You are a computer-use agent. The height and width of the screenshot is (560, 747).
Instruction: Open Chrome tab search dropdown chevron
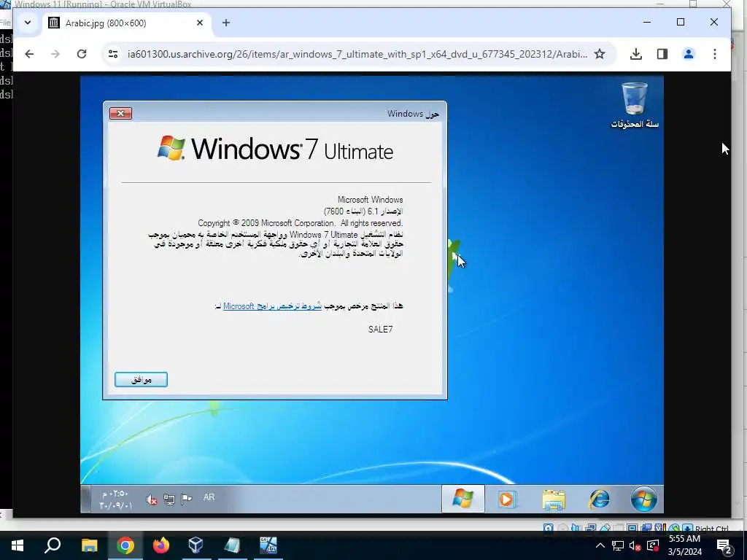pos(28,23)
